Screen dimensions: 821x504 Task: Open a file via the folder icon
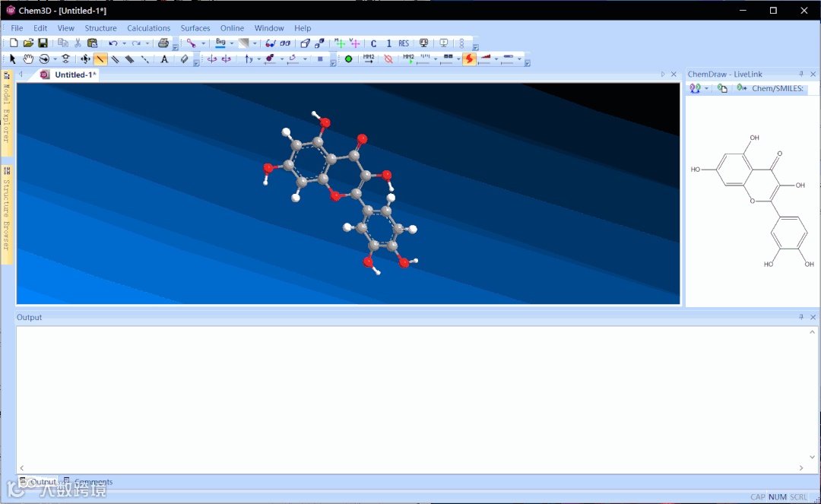point(28,43)
